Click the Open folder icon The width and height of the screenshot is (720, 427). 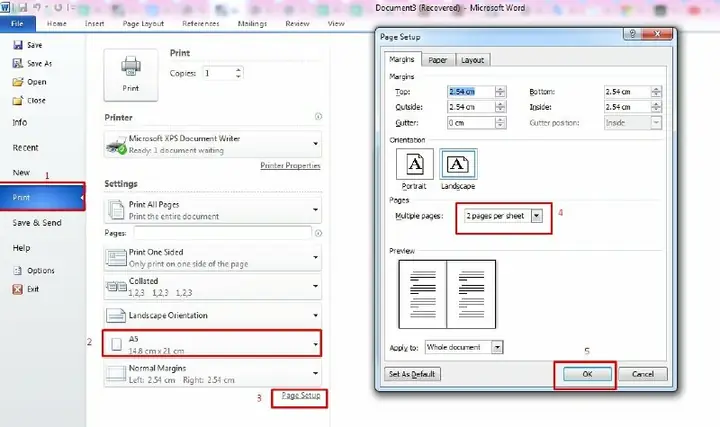click(18, 82)
